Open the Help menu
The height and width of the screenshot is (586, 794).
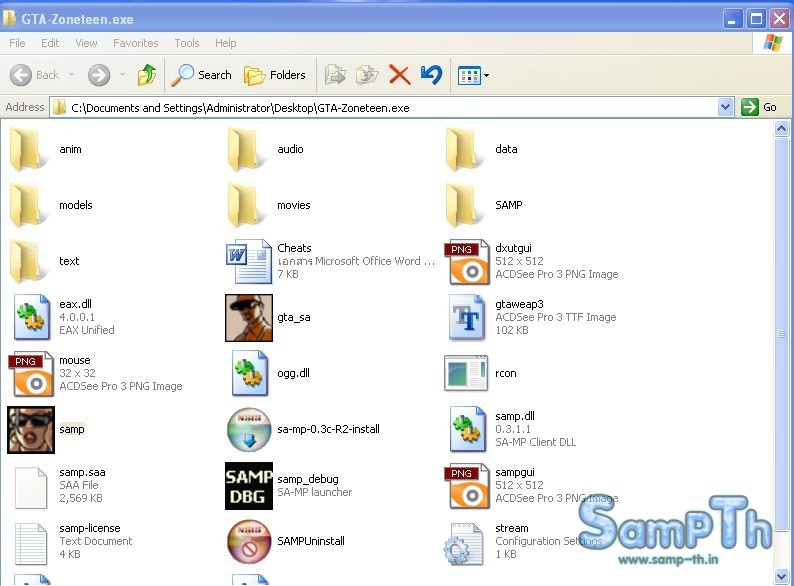(225, 43)
